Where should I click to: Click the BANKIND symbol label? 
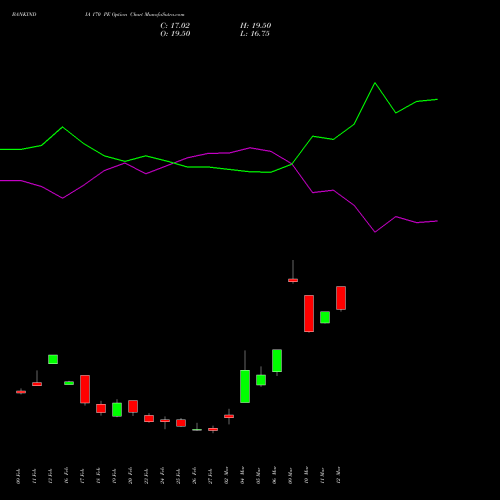(24, 14)
